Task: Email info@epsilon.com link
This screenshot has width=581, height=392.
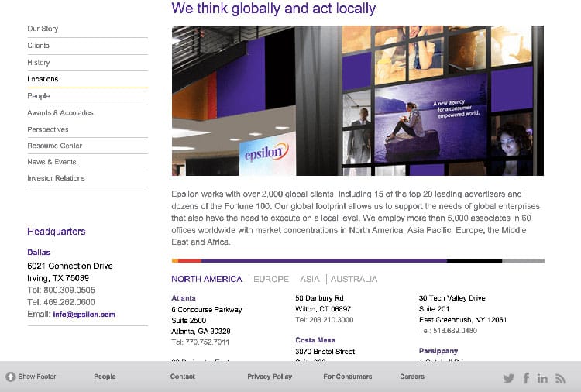Action: coord(84,315)
